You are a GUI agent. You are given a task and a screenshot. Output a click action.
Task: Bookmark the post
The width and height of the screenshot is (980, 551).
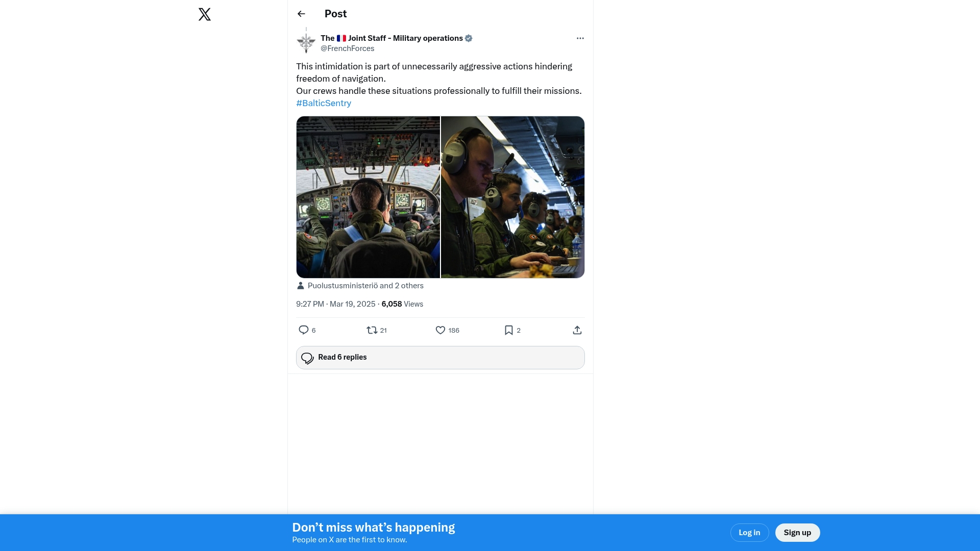(509, 330)
